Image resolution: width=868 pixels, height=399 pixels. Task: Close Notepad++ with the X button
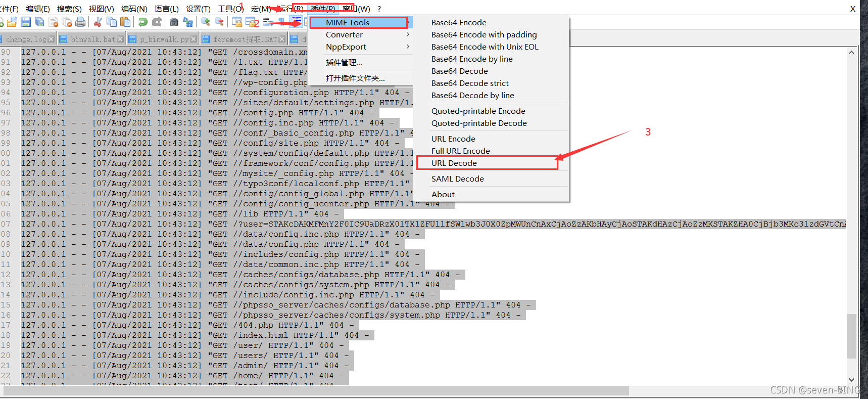click(853, 9)
